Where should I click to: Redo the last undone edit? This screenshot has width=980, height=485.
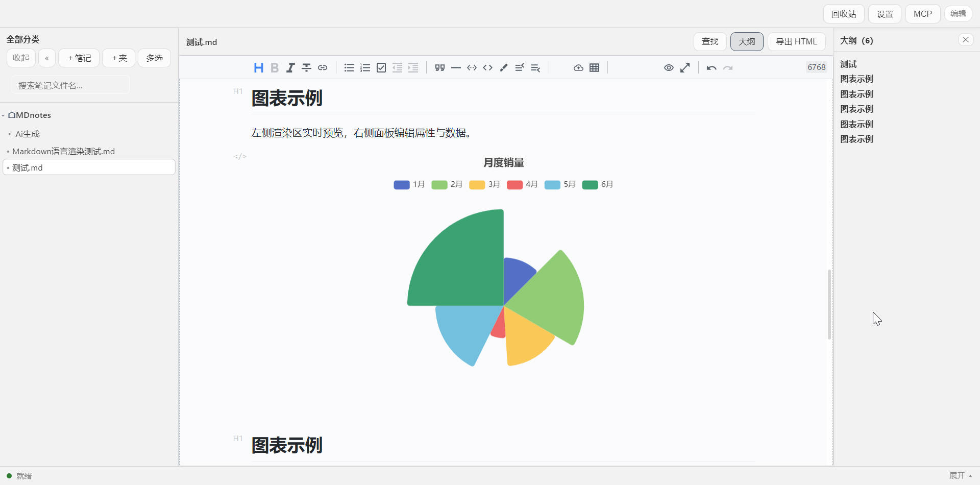[728, 67]
